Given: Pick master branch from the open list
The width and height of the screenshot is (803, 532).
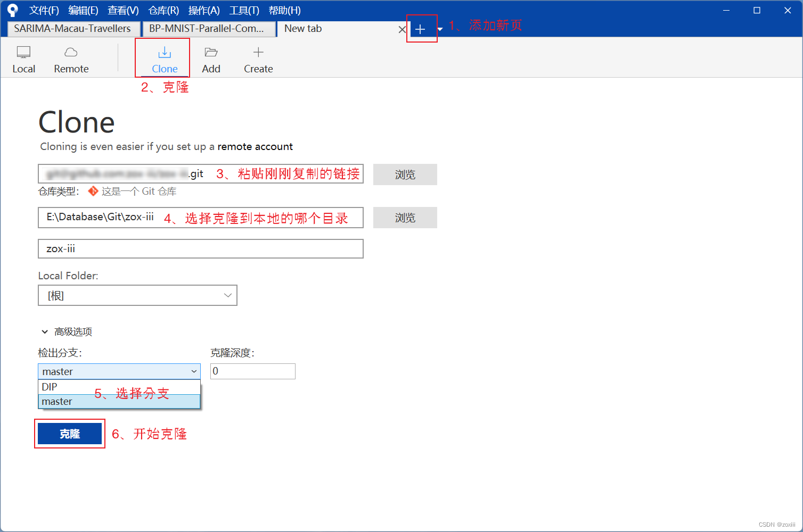Looking at the screenshot, I should click(119, 401).
